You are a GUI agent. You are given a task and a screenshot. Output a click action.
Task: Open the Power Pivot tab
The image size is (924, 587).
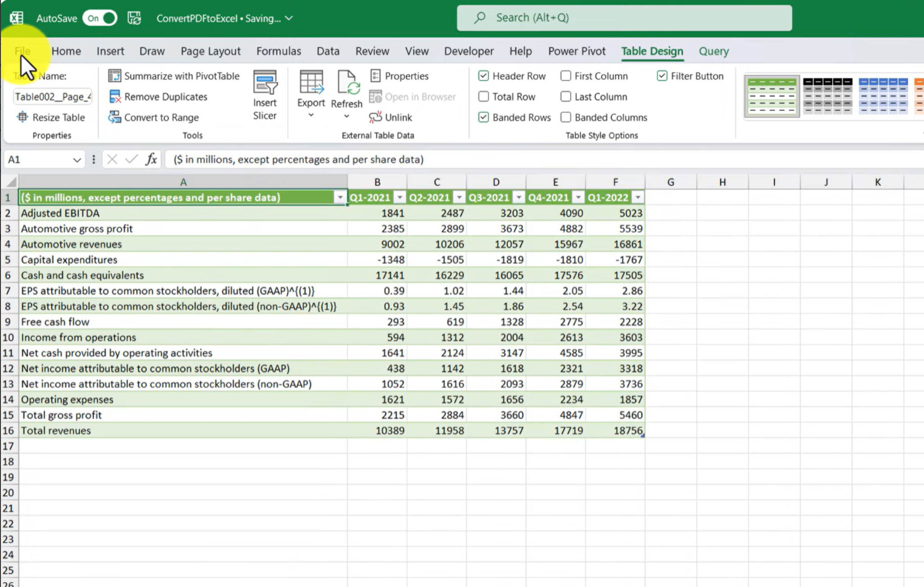click(577, 51)
